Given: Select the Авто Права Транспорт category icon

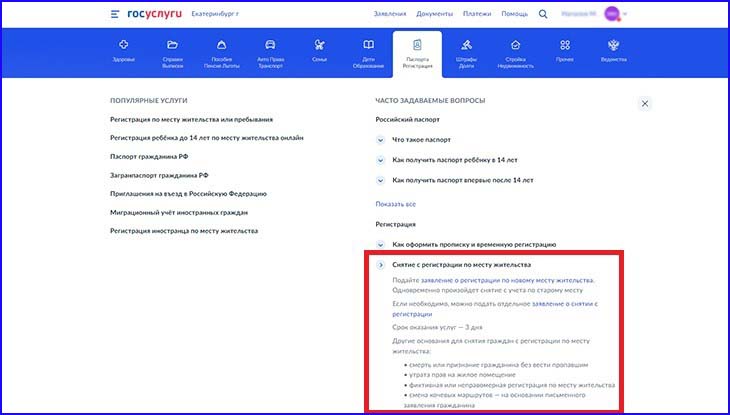Looking at the screenshot, I should [x=270, y=45].
